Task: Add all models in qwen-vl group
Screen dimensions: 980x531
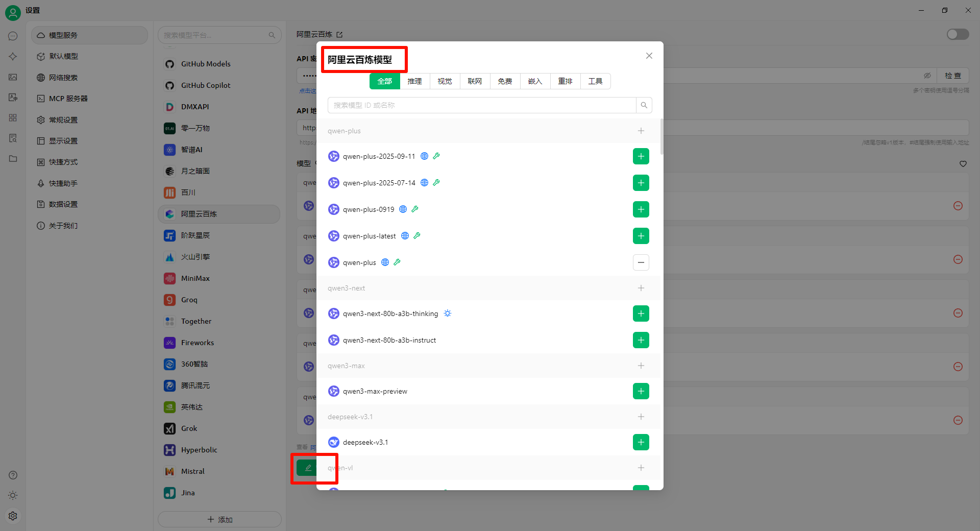Action: (641, 468)
